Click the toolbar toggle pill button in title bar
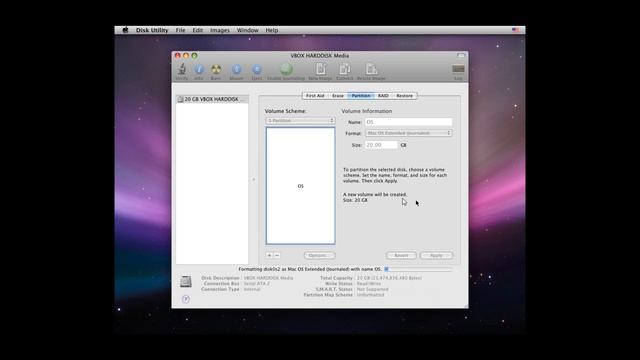The image size is (640, 360). (x=461, y=56)
